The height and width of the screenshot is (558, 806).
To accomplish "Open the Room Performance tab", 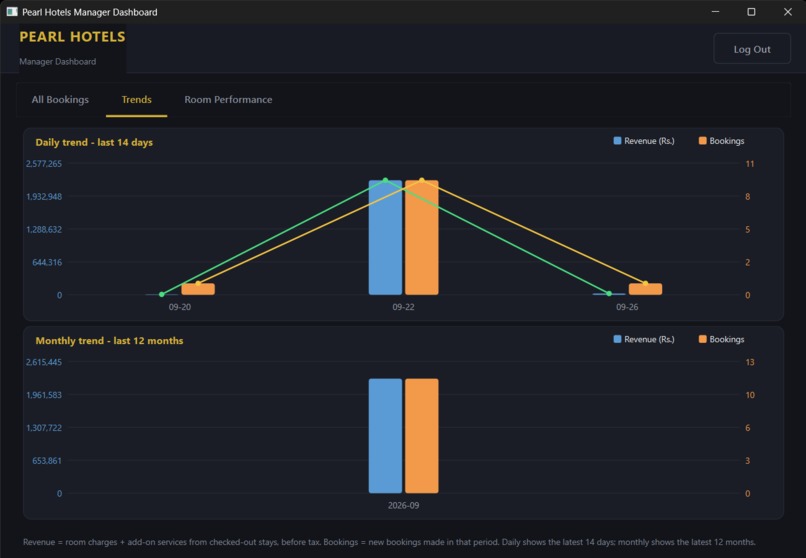I will tap(228, 100).
